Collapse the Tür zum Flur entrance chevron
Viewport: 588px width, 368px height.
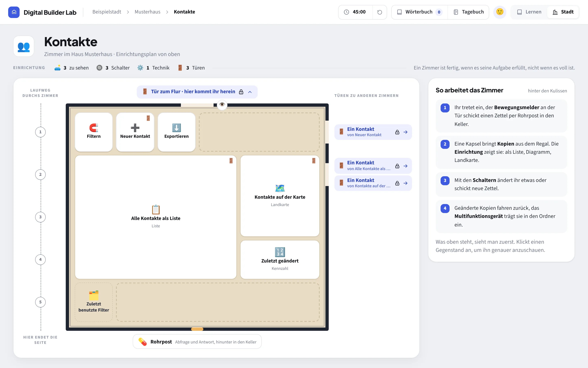[x=250, y=92]
